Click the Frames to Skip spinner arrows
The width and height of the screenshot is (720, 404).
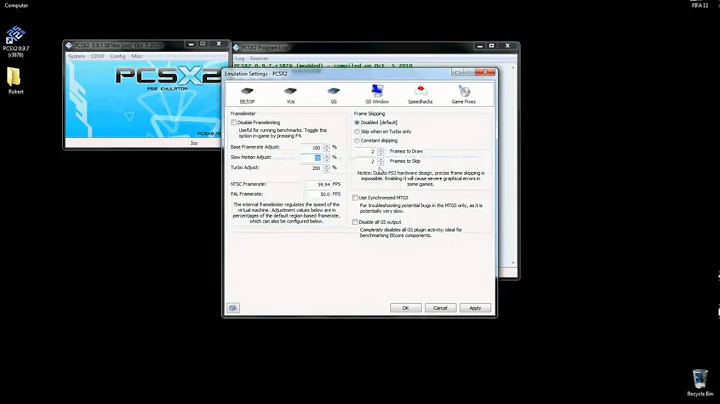pos(380,161)
